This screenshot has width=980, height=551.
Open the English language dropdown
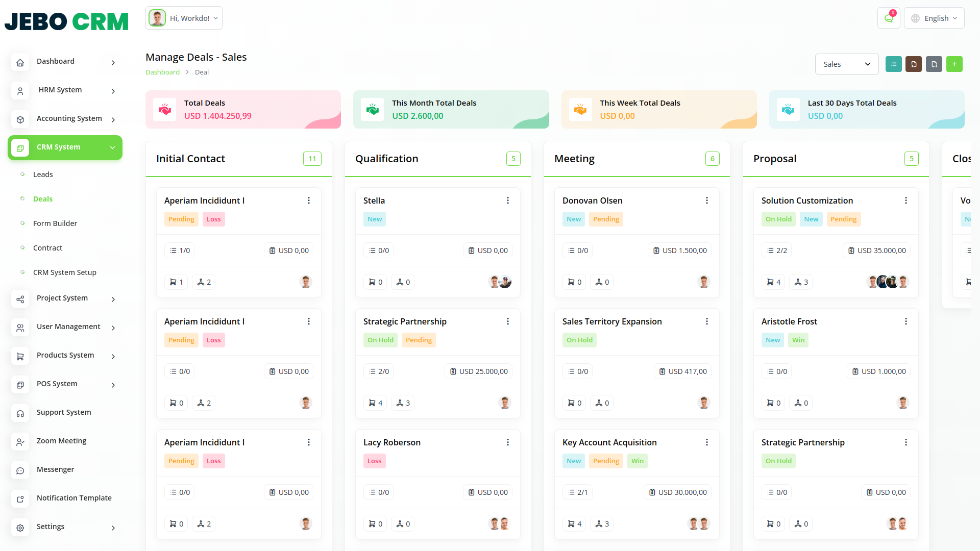tap(934, 18)
